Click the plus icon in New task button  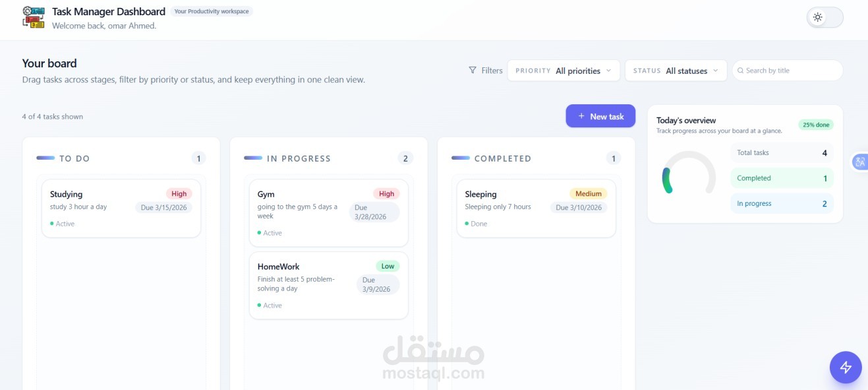pos(581,116)
